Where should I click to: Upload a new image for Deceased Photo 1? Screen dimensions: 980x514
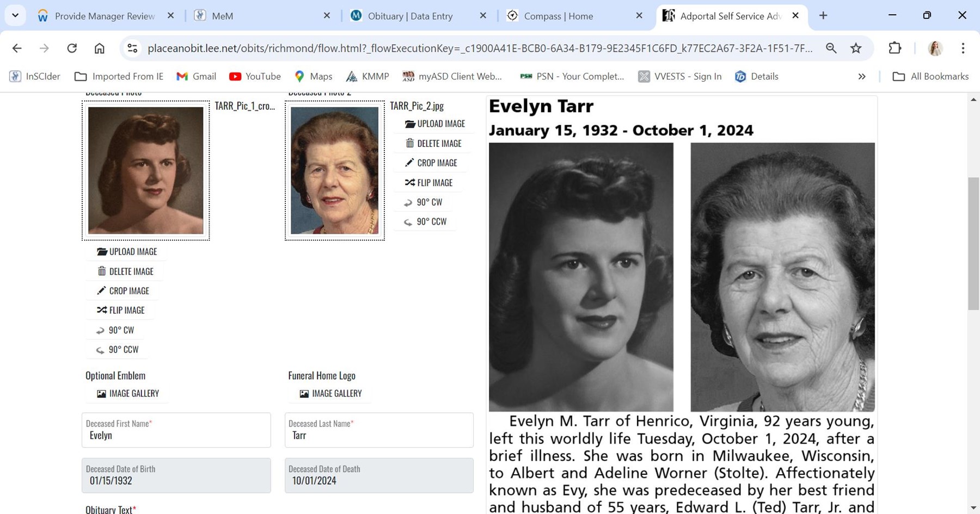[126, 251]
